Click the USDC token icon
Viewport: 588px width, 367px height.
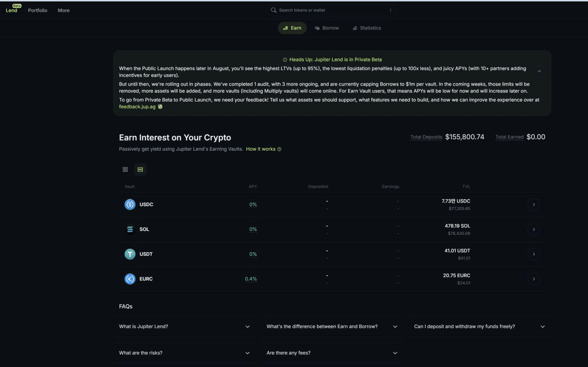[x=130, y=204]
